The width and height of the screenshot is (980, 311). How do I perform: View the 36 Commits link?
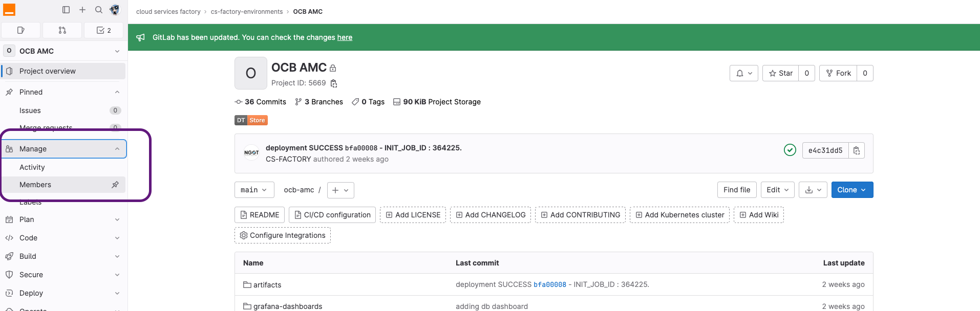click(x=261, y=102)
